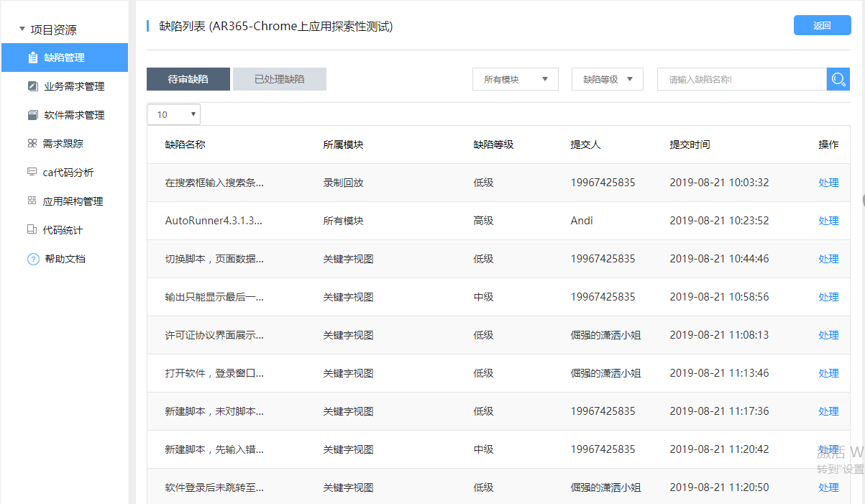
Task: Click the 帮助文档 question mark icon
Action: point(33,259)
